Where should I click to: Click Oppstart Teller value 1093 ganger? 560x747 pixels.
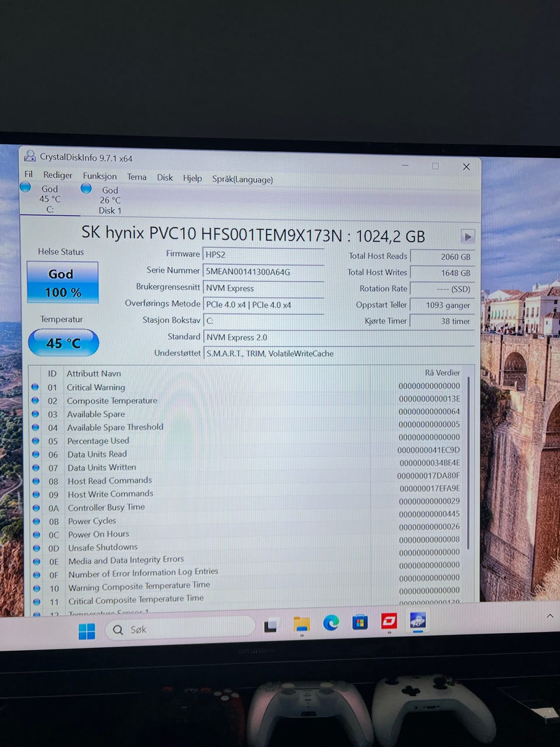[x=442, y=305]
